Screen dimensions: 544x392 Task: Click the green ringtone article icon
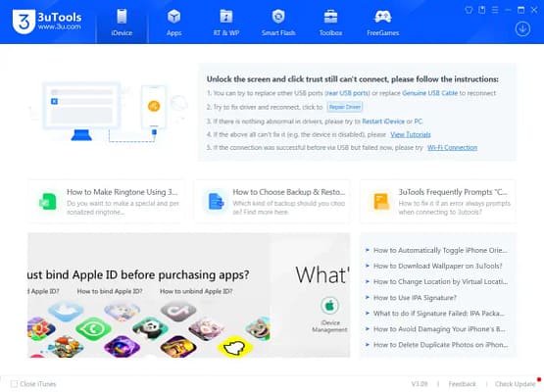tap(47, 201)
